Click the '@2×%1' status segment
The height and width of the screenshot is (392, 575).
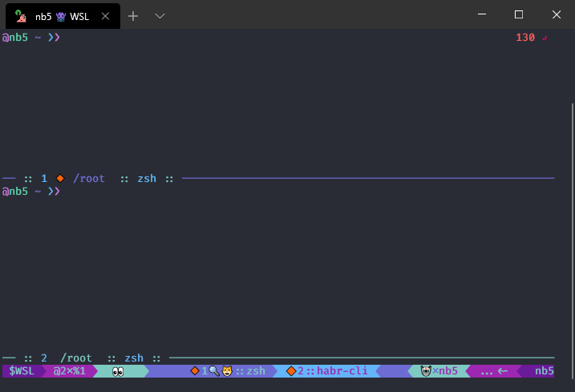coord(69,371)
